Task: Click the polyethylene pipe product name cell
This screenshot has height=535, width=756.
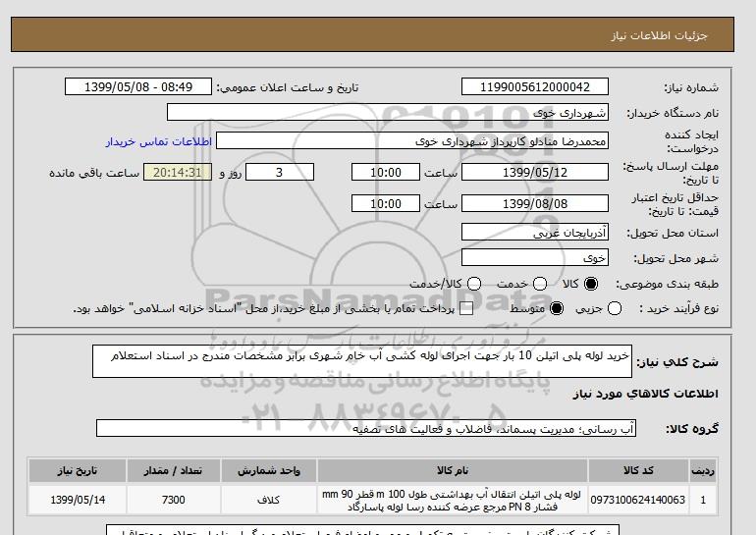Action: (x=453, y=500)
